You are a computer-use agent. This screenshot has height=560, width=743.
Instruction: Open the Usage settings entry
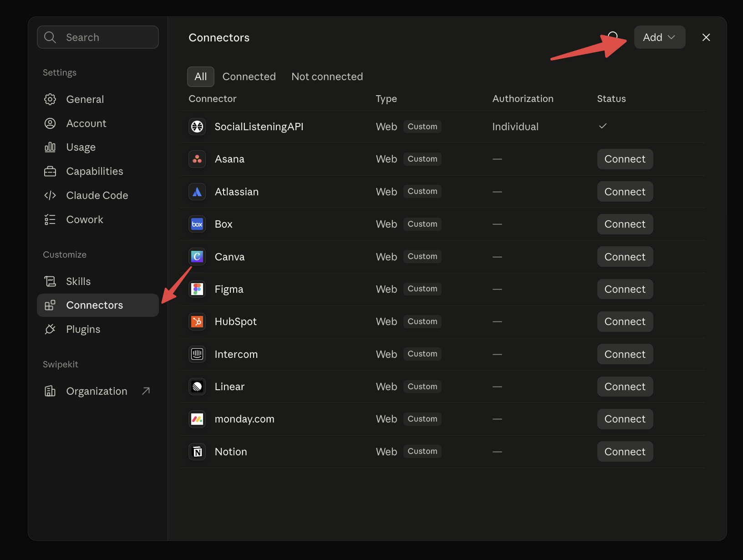click(x=98, y=147)
